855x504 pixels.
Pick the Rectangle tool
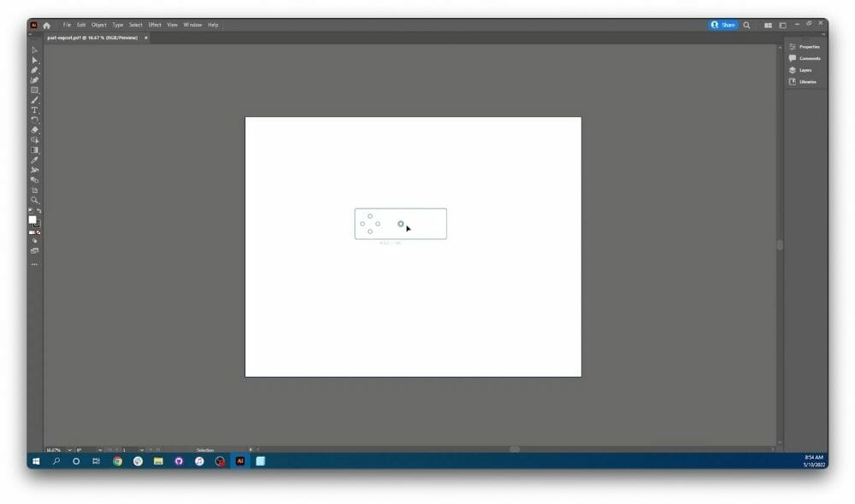pos(34,90)
